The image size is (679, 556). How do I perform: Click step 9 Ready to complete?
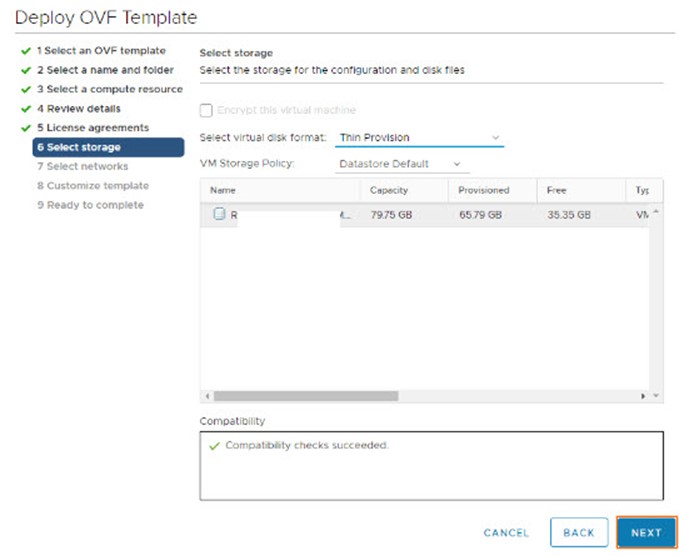click(91, 205)
